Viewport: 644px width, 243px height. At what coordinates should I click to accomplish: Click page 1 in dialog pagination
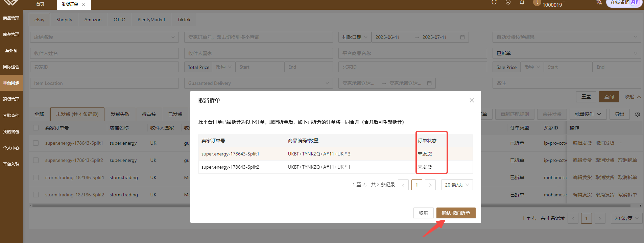(417, 185)
